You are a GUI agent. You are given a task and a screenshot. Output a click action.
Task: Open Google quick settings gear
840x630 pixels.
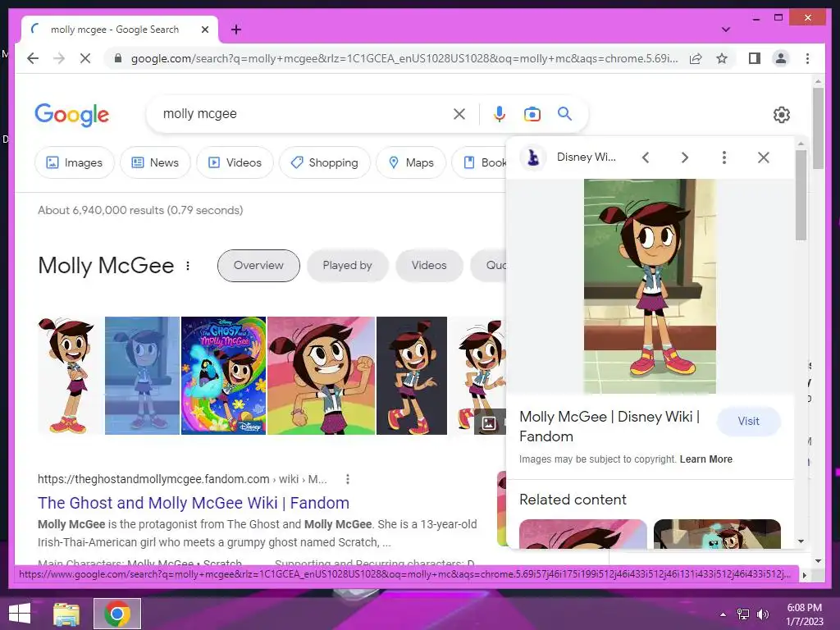782,115
